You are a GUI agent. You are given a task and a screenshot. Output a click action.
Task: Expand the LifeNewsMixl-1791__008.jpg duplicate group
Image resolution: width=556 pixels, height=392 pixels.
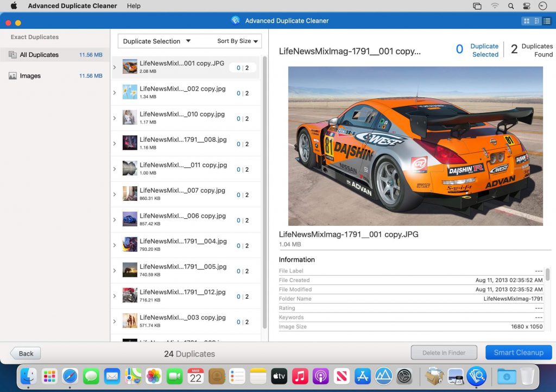[115, 143]
